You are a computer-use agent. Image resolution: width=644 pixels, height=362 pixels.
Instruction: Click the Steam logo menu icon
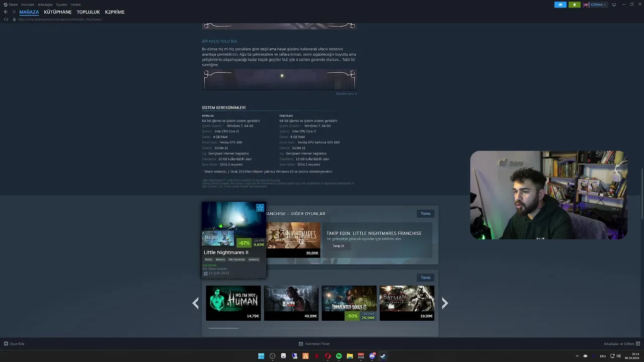point(6,5)
